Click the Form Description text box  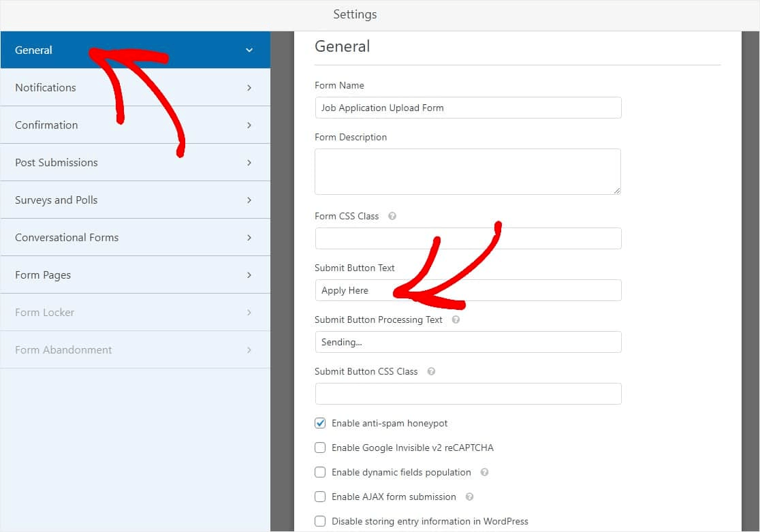(x=468, y=171)
